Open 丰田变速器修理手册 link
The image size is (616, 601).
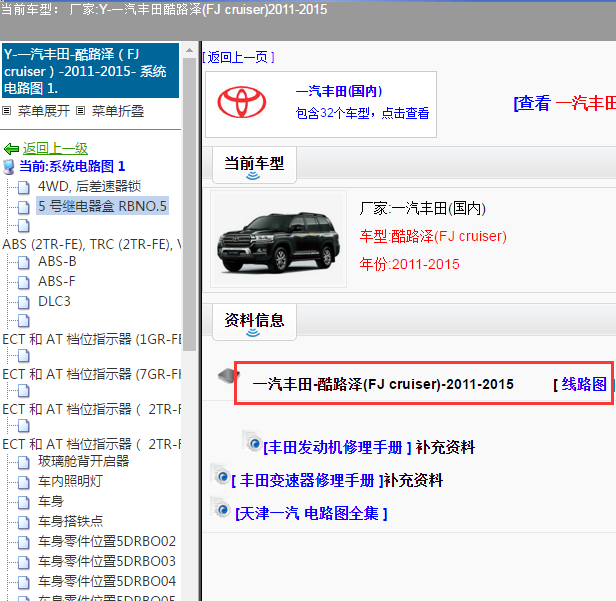(307, 480)
